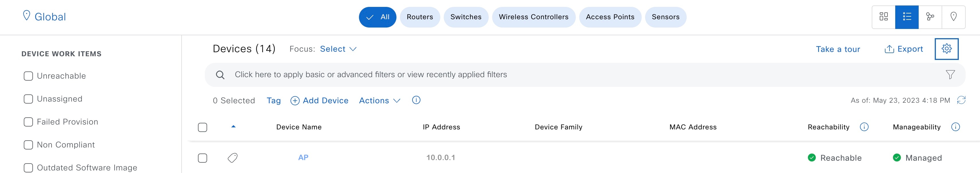
Task: Refresh the device list
Action: (961, 100)
